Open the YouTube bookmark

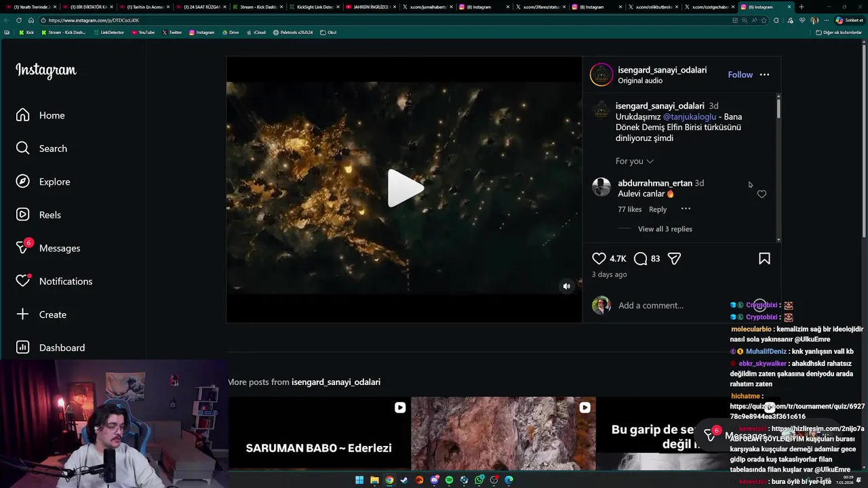coord(143,33)
